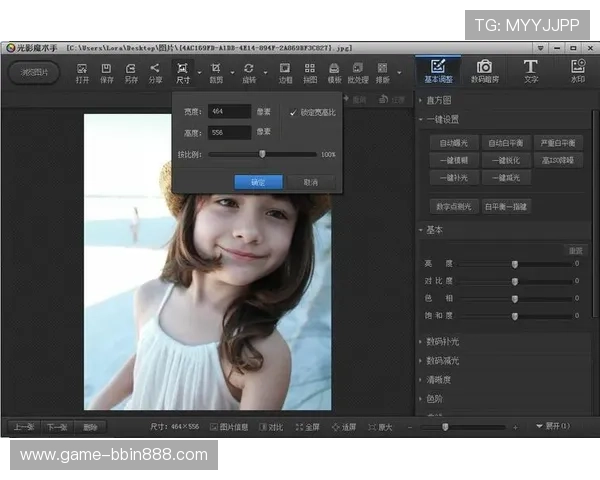Click the 自动曝光 (Auto exposure) button

point(455,143)
